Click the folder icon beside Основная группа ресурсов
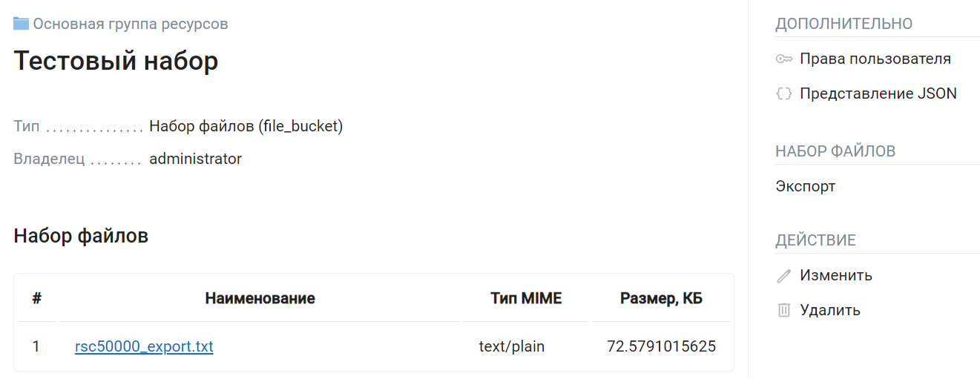Image resolution: width=980 pixels, height=379 pixels. tap(21, 24)
